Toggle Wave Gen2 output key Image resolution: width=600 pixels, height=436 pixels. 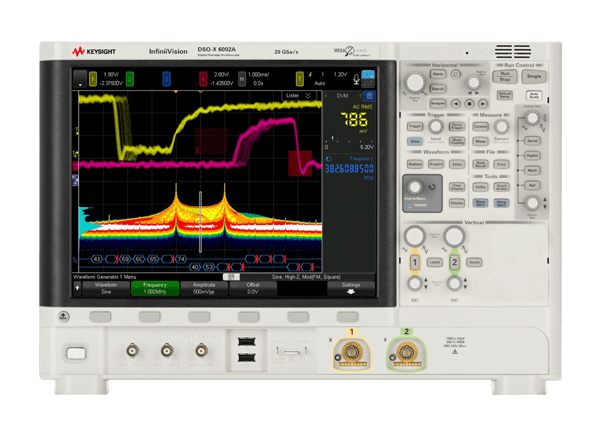coord(501,202)
